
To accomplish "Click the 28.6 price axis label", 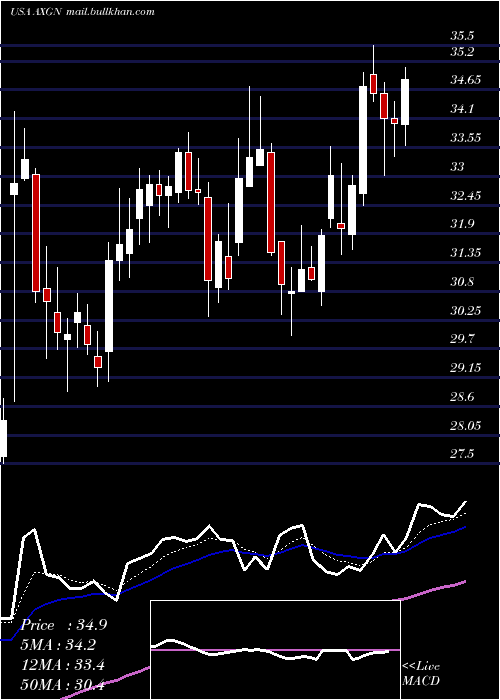I will click(x=462, y=397).
